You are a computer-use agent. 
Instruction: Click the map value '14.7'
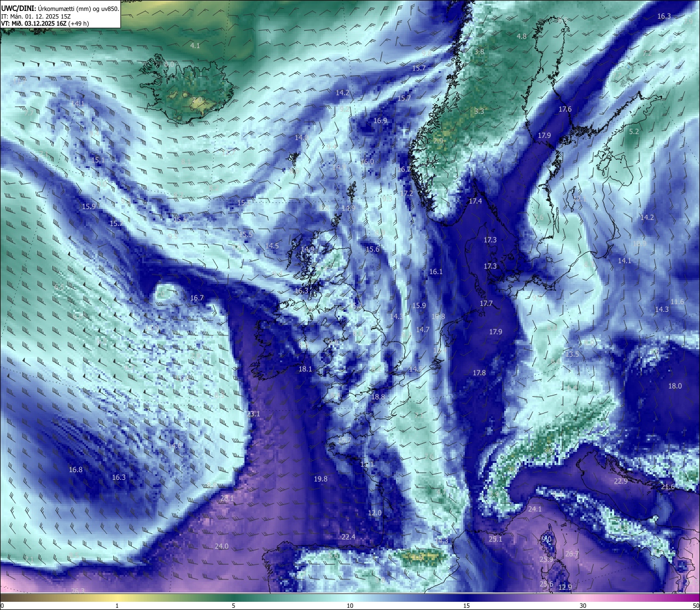423,330
